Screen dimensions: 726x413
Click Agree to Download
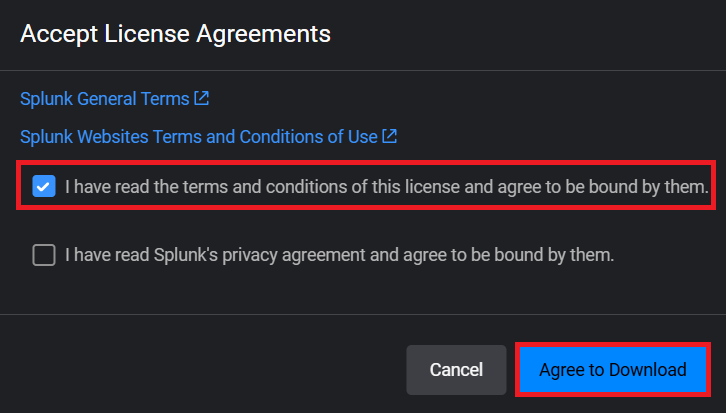612,369
